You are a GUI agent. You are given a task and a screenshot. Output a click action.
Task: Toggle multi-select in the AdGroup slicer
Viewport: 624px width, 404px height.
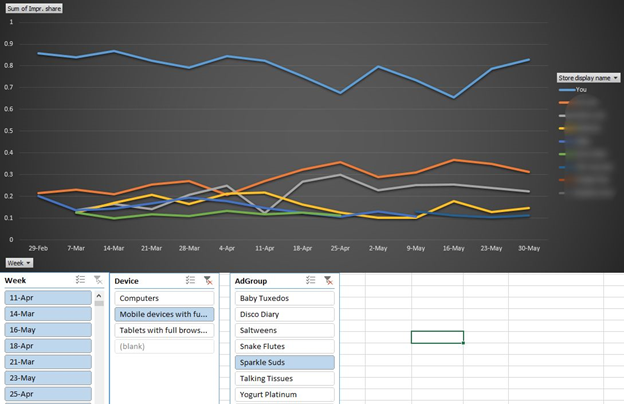coord(310,282)
